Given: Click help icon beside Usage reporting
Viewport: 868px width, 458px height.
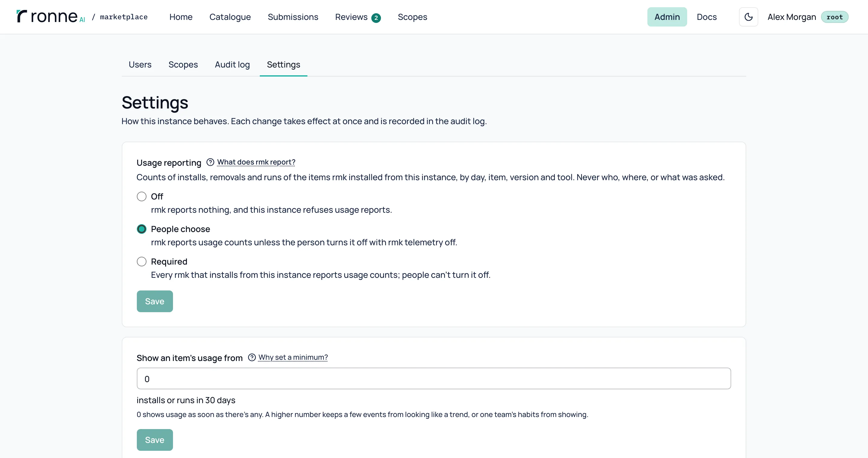Looking at the screenshot, I should click(210, 162).
